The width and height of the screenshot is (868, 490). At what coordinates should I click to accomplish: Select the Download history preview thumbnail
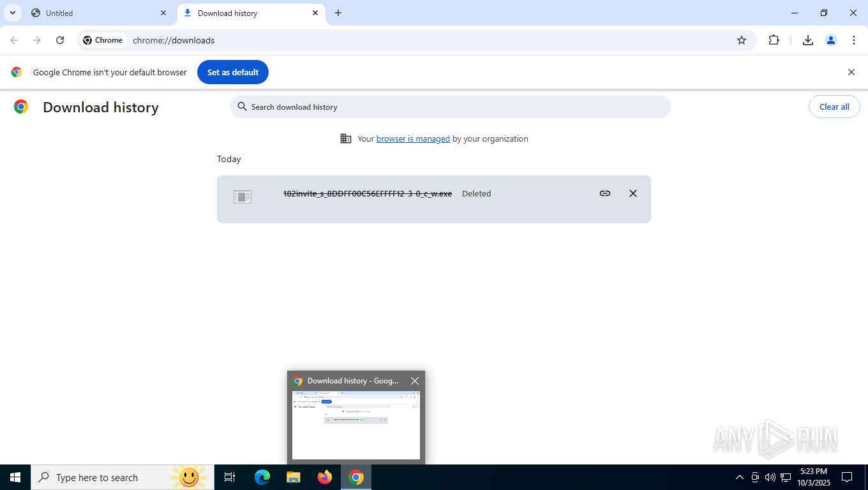click(x=356, y=425)
